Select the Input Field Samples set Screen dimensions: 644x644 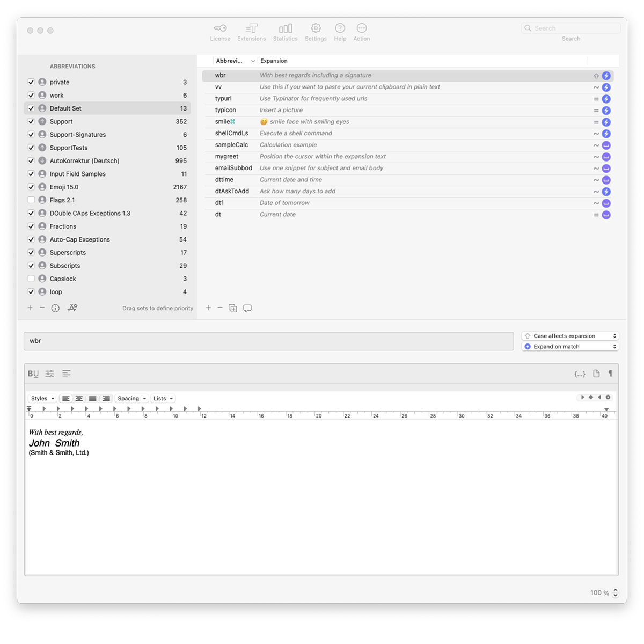[x=107, y=174]
